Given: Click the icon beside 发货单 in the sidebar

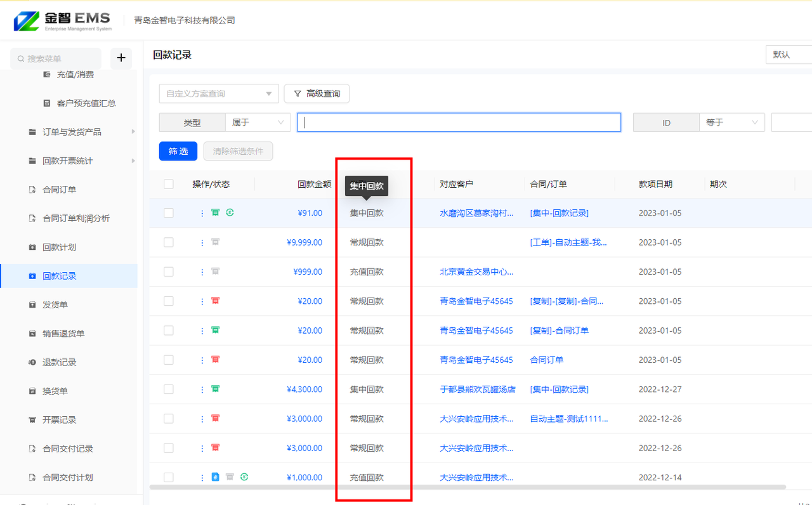Looking at the screenshot, I should point(32,305).
